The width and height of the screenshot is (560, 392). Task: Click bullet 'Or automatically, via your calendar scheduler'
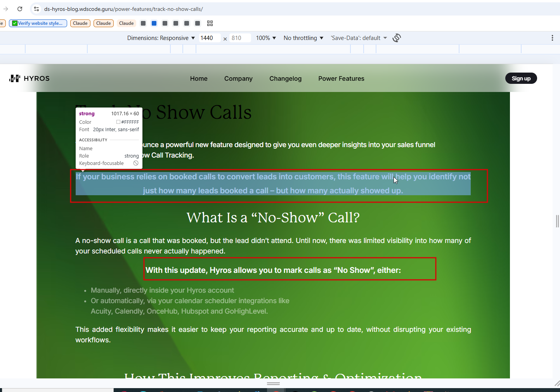(x=190, y=306)
